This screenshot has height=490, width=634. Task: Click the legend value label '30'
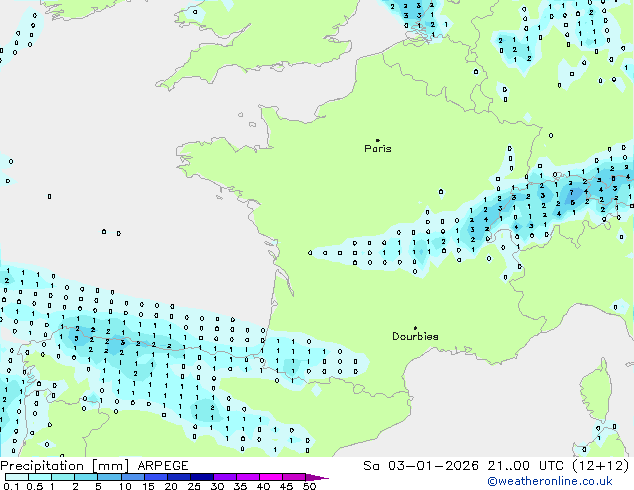(x=217, y=486)
